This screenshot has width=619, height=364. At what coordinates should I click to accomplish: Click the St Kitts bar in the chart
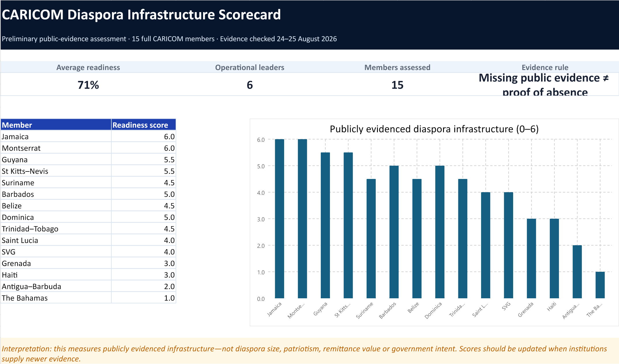(348, 225)
